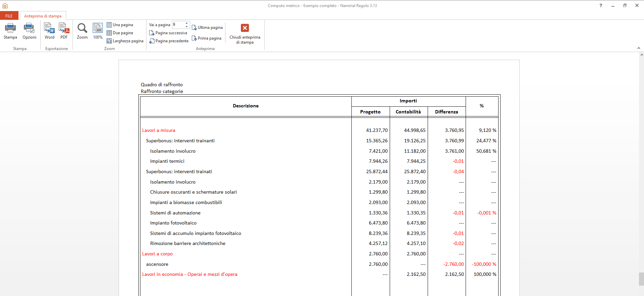
Task: Open print Opzioni settings
Action: (29, 29)
